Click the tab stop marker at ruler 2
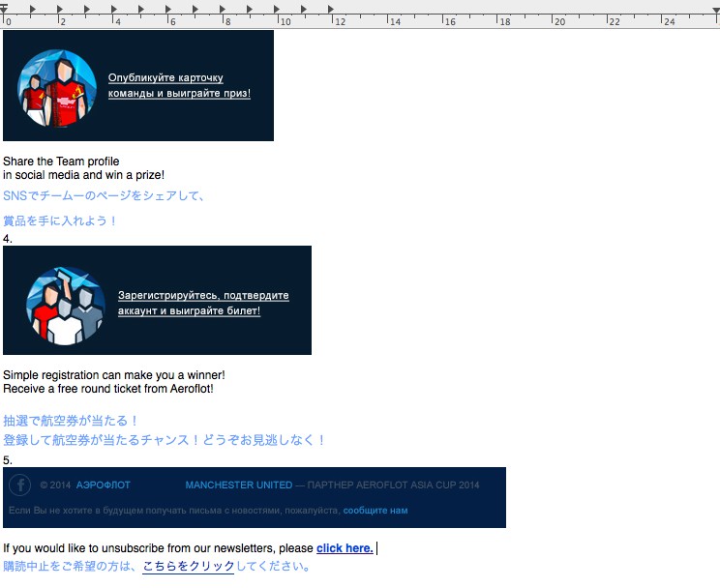The height and width of the screenshot is (588, 720). tap(60, 9)
